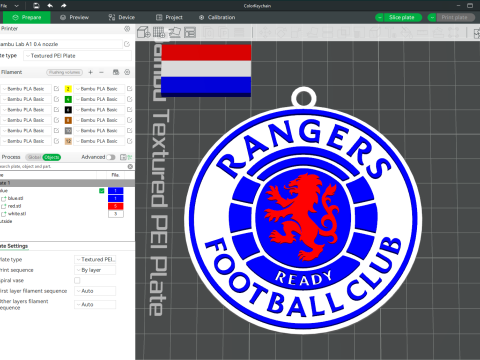Viewport: 480px width, 360px height.
Task: Click the Arrange objects toolbar icon
Action: click(190, 32)
